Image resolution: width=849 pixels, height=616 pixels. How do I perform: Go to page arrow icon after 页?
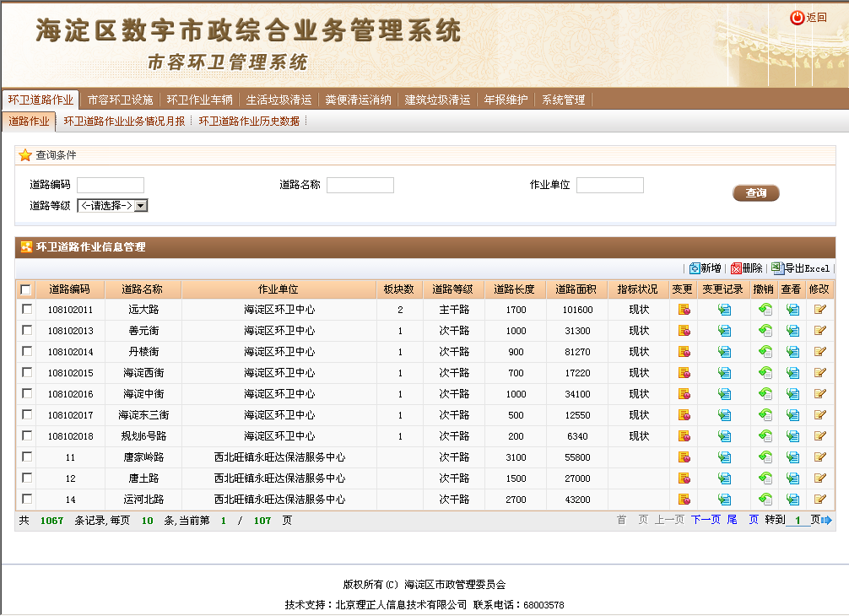[826, 520]
